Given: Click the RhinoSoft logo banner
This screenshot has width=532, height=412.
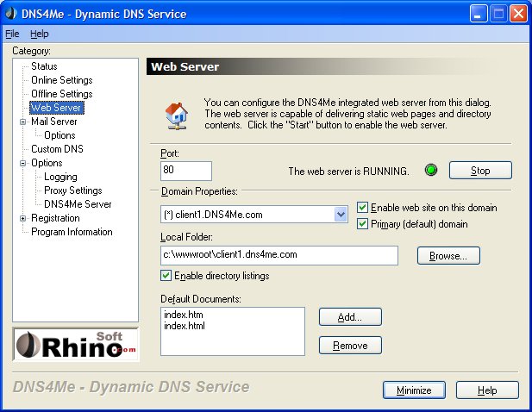Looking at the screenshot, I should tap(76, 345).
